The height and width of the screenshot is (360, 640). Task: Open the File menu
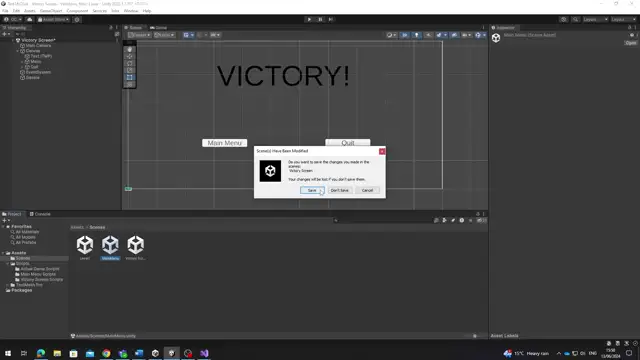click(x=5, y=11)
